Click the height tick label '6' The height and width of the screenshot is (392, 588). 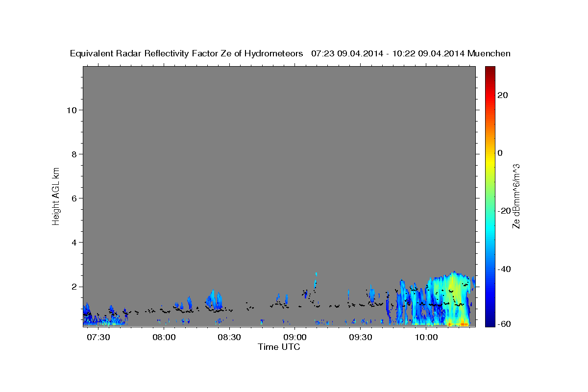point(74,198)
